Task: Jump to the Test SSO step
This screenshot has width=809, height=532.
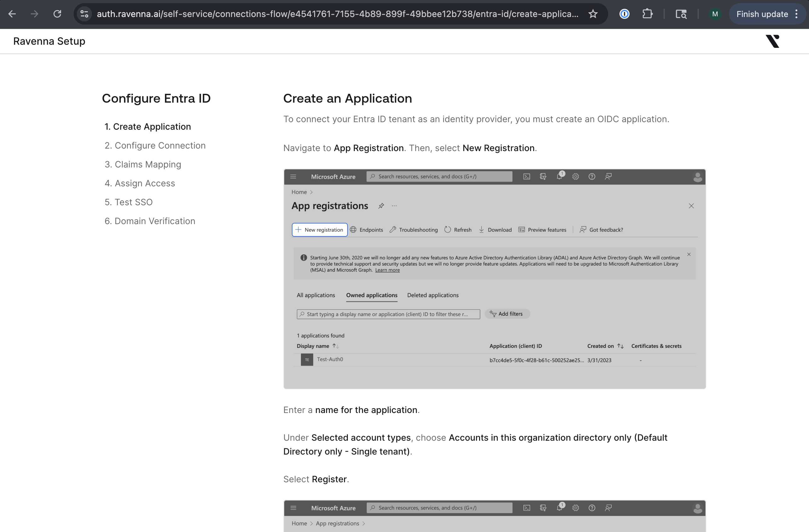Action: [128, 202]
